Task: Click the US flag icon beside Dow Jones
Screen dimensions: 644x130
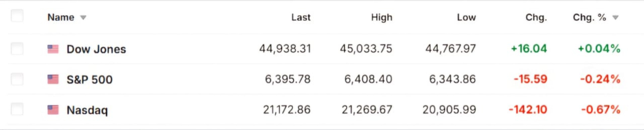Action: (x=53, y=49)
